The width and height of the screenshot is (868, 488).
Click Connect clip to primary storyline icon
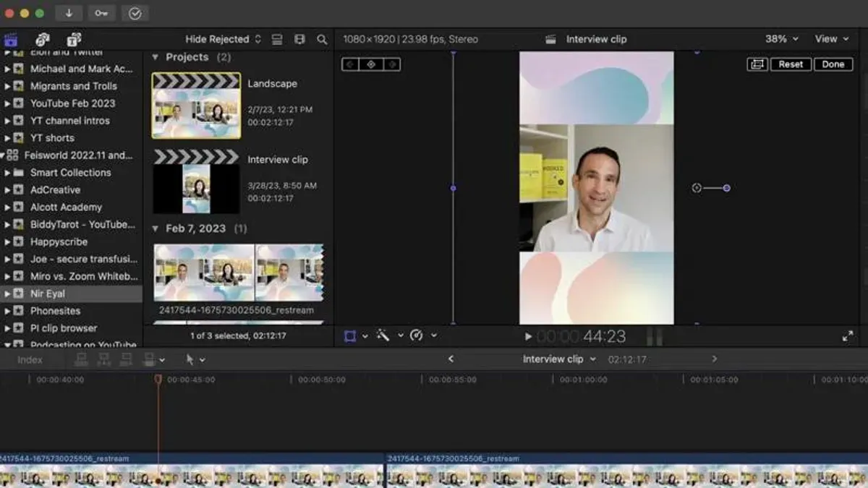tap(81, 359)
